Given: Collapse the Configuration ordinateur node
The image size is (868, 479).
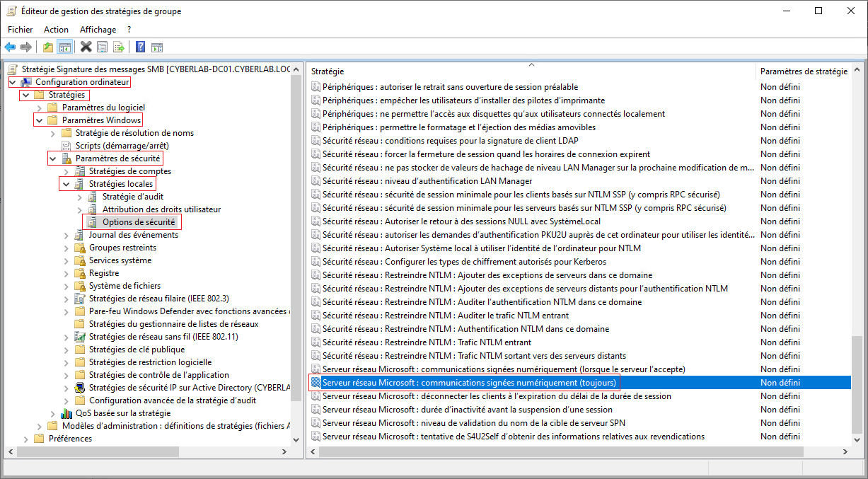Looking at the screenshot, I should 13,82.
